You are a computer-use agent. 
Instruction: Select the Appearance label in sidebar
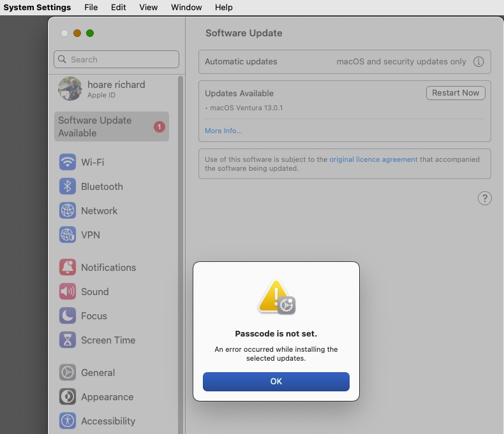point(107,397)
